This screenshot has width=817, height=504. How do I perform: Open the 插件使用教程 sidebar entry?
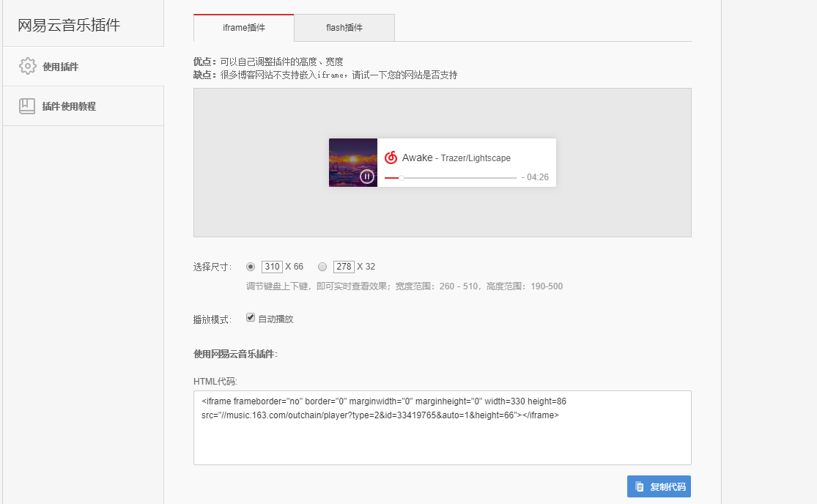pos(69,106)
